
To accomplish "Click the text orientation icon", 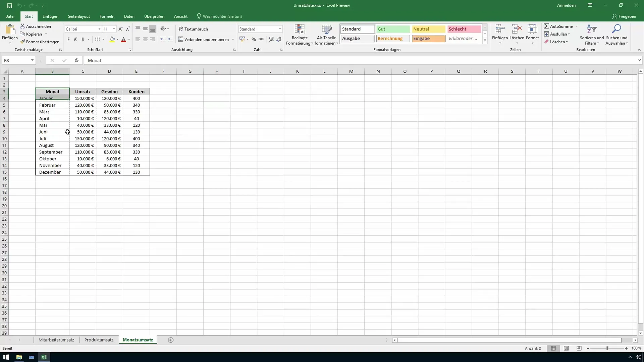I will pyautogui.click(x=163, y=29).
